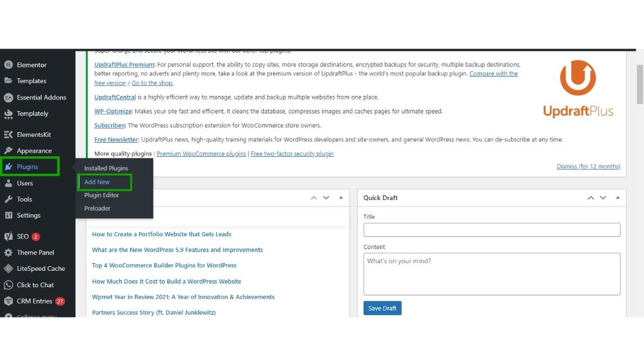Image resolution: width=644 pixels, height=362 pixels.
Task: Click the Elementor sidebar icon
Action: (x=8, y=65)
